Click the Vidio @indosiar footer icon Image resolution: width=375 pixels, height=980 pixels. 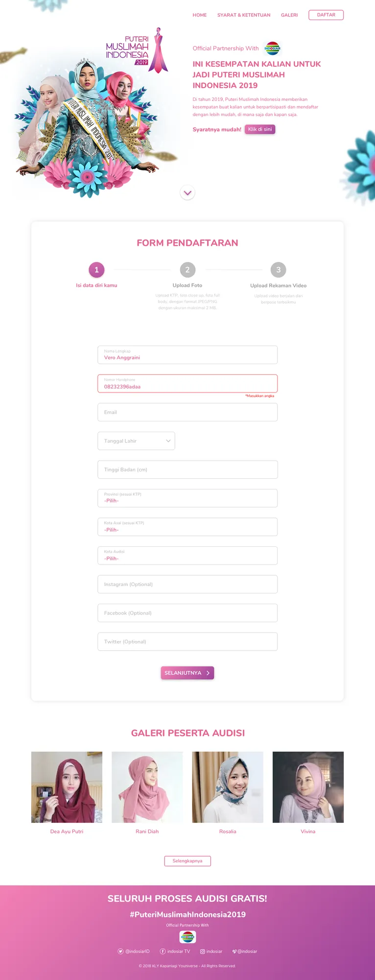coord(234,951)
